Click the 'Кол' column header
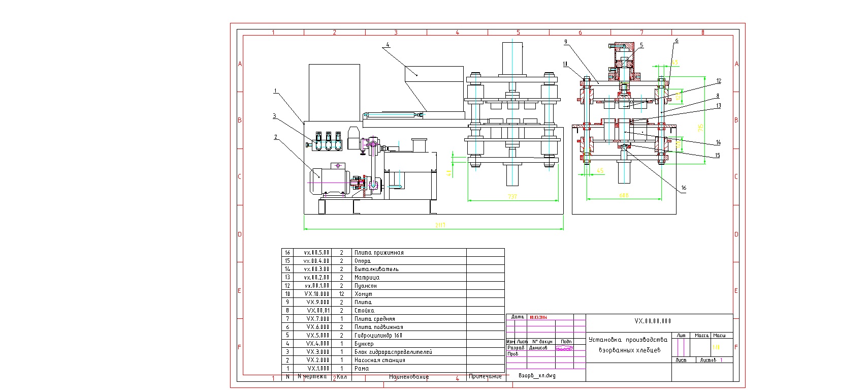The height and width of the screenshot is (390, 868). 342,377
